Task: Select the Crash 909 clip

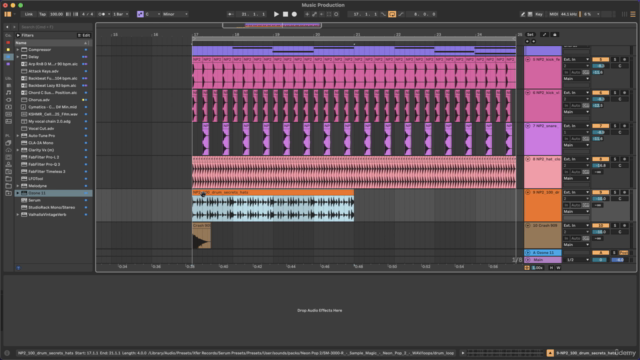Action: pos(202,236)
